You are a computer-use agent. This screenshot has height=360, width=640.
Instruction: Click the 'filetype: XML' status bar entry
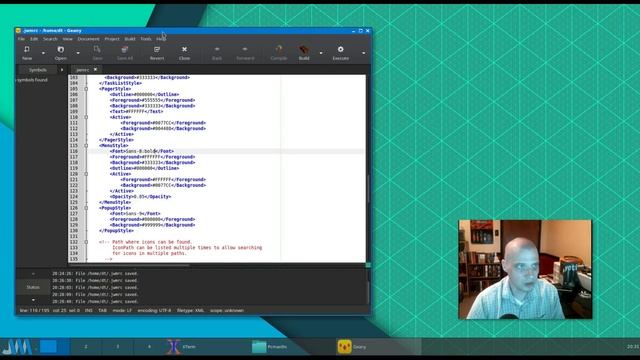pyautogui.click(x=191, y=311)
